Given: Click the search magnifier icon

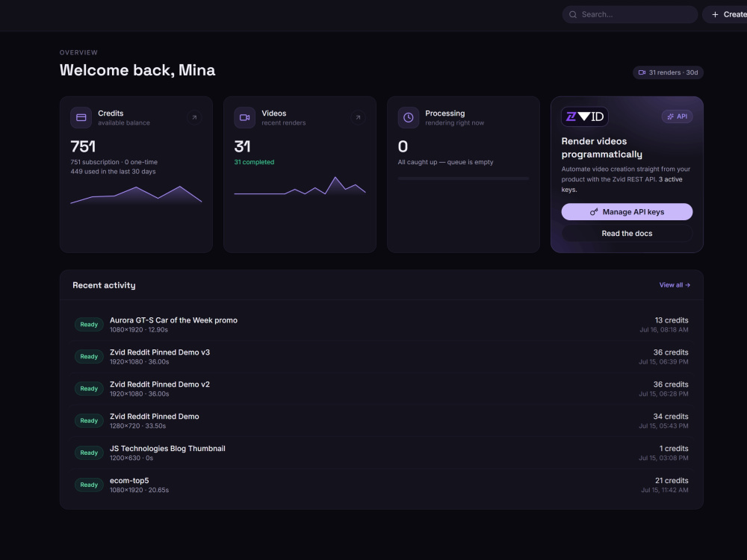Looking at the screenshot, I should [573, 15].
